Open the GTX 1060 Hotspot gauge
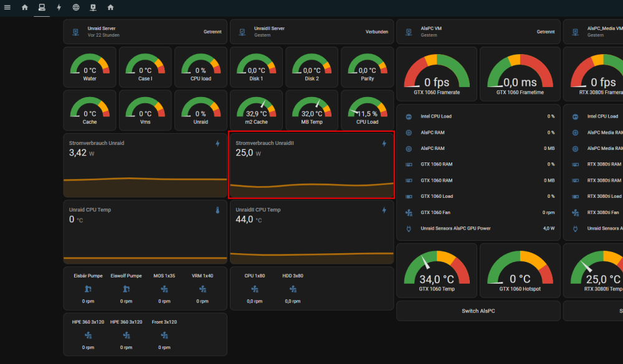The height and width of the screenshot is (364, 623). (520, 271)
